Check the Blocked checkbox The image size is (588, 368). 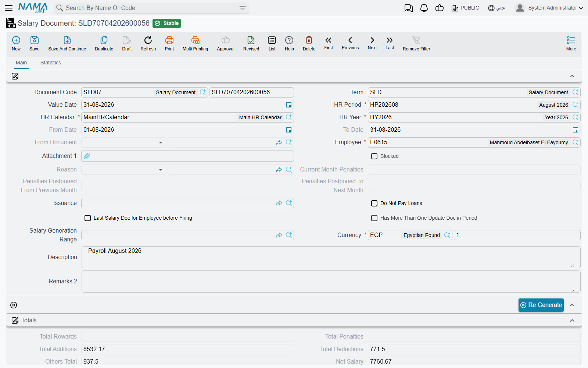(x=374, y=156)
